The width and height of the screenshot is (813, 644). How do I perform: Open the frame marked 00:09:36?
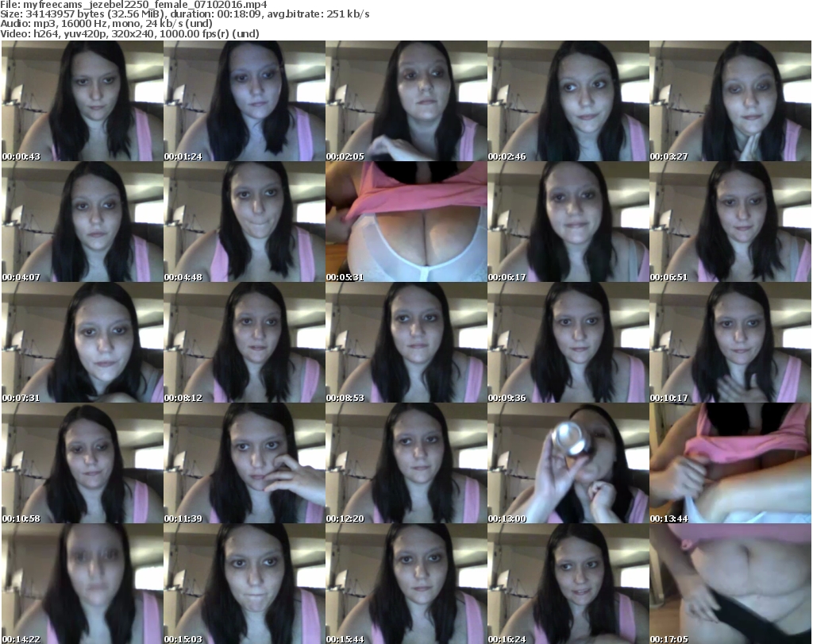[x=568, y=342]
